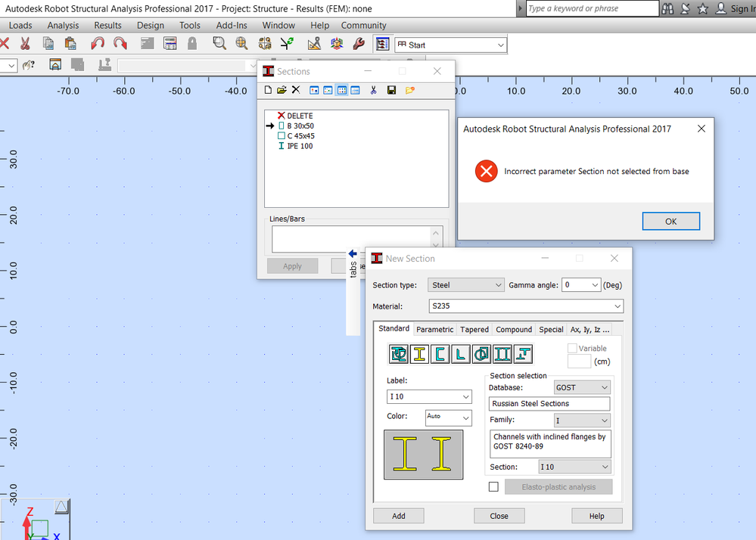Select the T-section shape icon
The height and width of the screenshot is (540, 756).
click(x=523, y=354)
